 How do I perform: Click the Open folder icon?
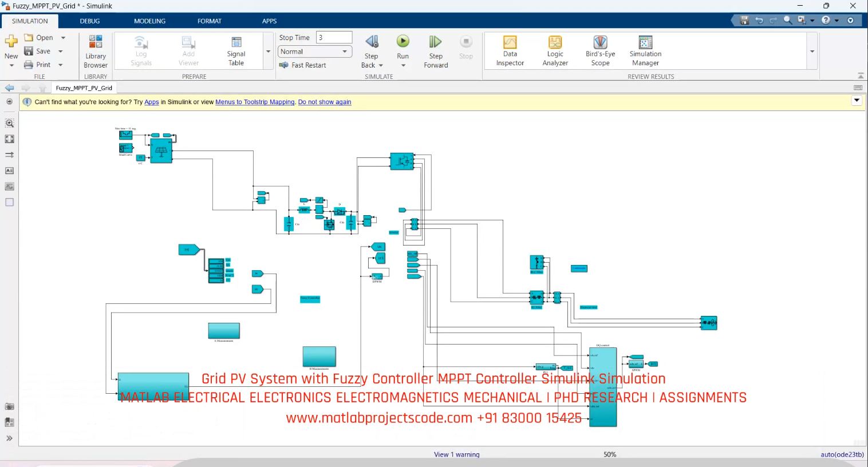pyautogui.click(x=29, y=38)
